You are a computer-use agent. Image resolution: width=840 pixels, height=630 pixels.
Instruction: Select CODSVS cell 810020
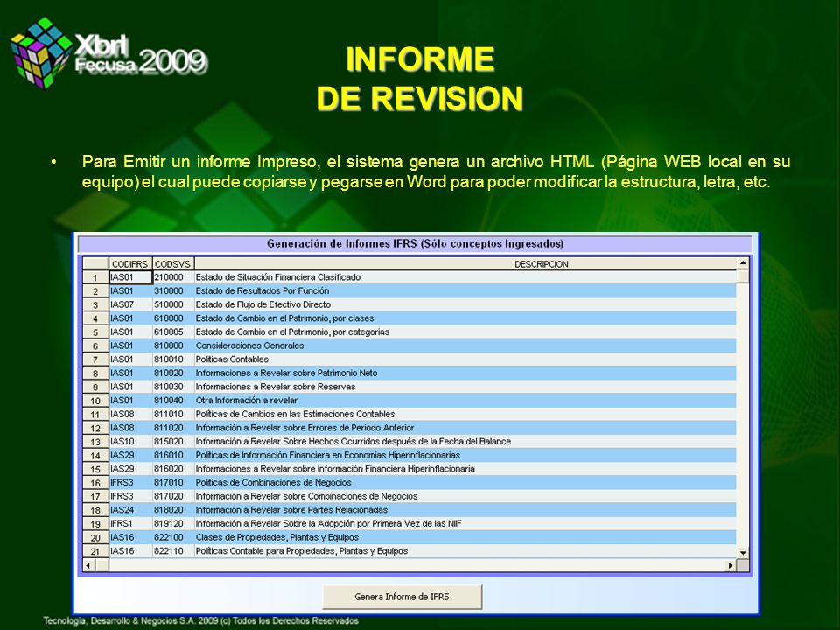173,374
